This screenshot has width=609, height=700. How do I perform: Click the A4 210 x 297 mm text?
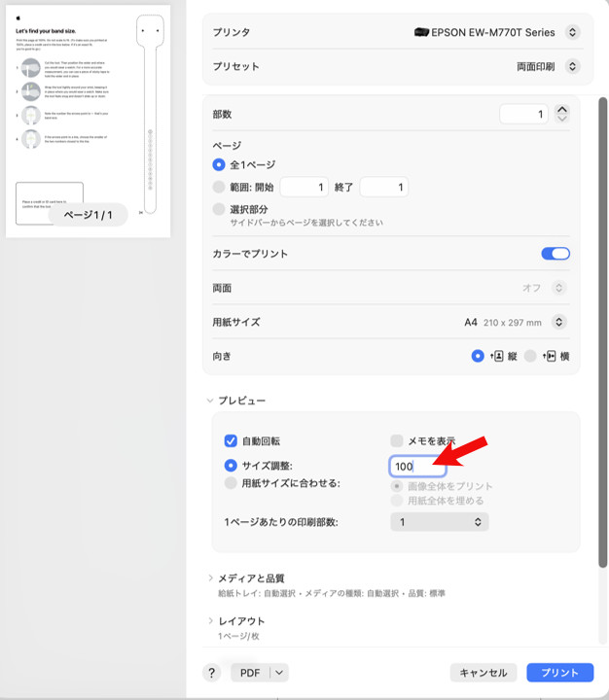coord(503,323)
